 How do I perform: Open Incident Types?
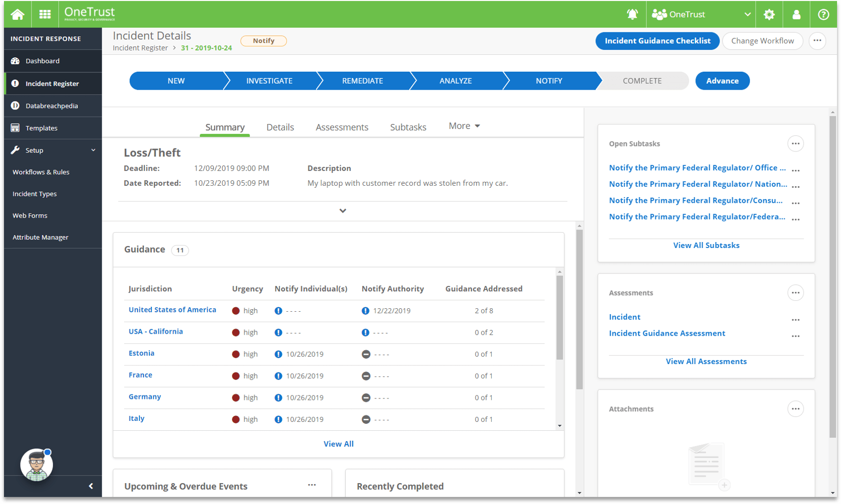[34, 194]
